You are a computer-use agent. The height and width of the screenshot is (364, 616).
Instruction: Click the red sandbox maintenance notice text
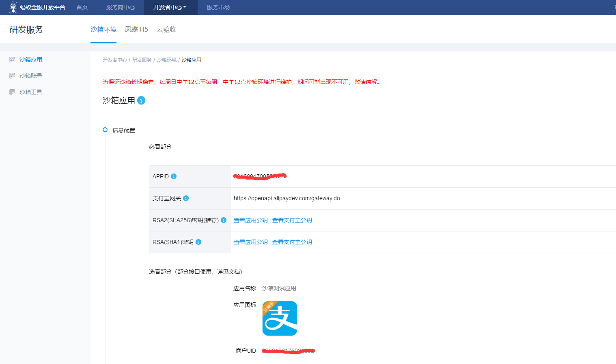[242, 82]
